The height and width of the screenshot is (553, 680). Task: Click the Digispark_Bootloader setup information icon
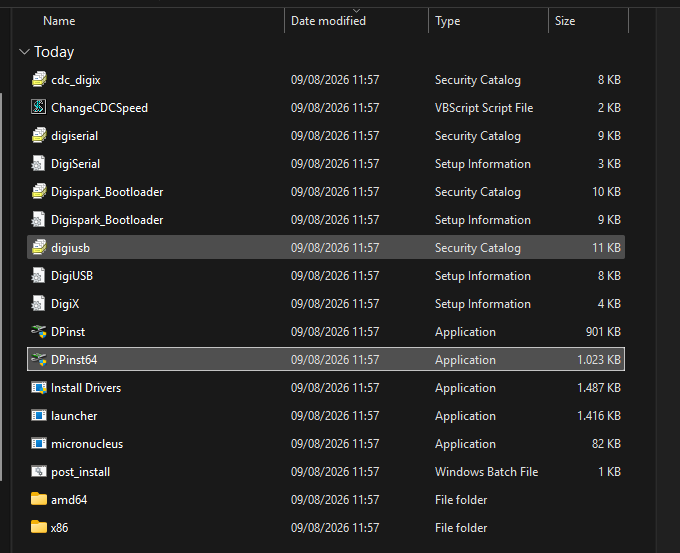[x=39, y=219]
